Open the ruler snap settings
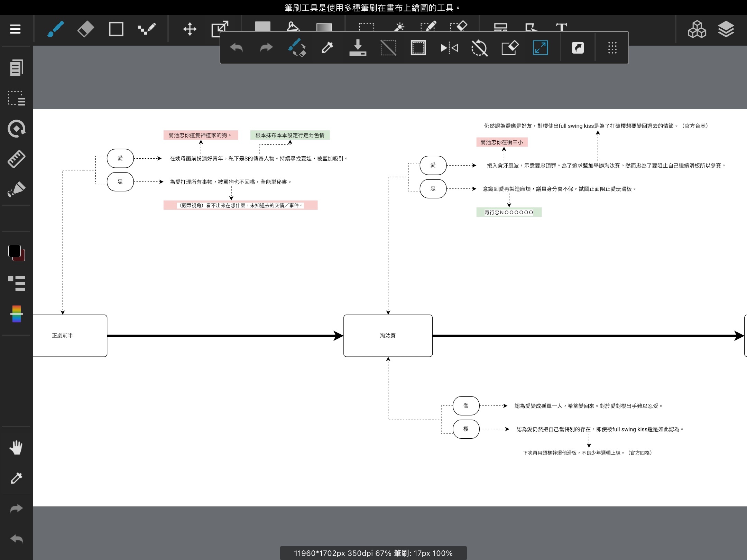This screenshot has height=560, width=747. (x=16, y=159)
